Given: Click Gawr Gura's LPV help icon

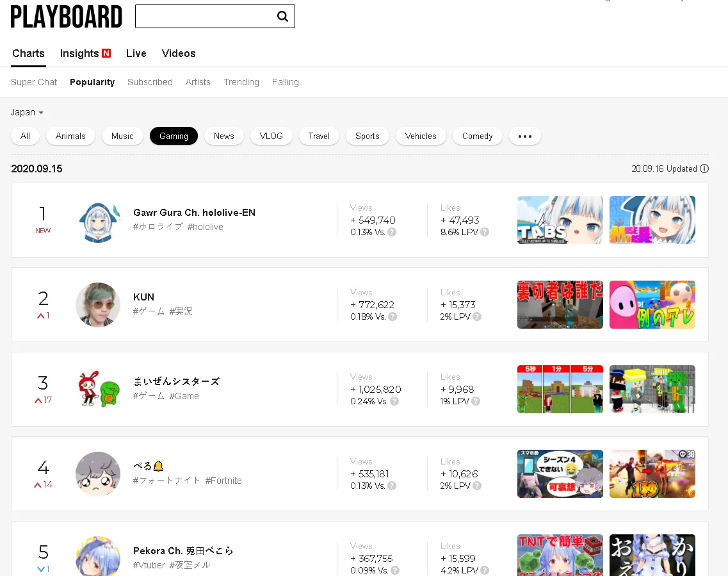Looking at the screenshot, I should [485, 232].
